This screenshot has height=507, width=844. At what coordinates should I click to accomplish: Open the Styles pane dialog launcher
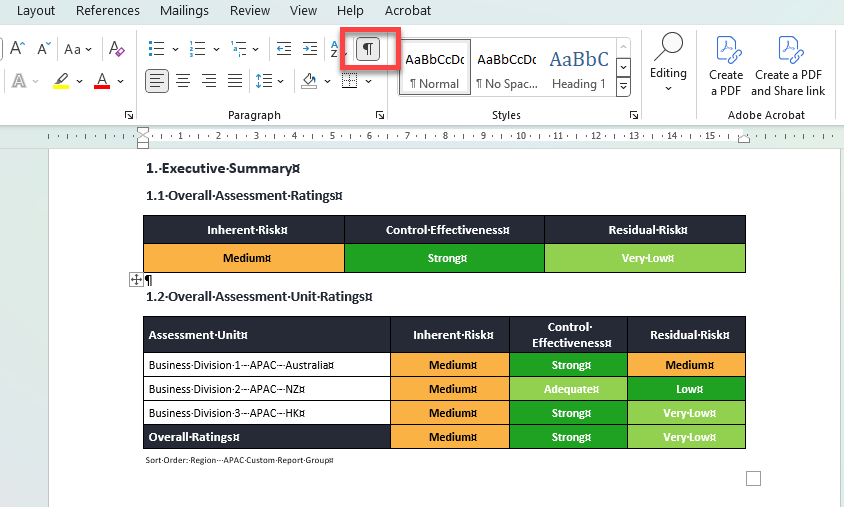tap(634, 115)
